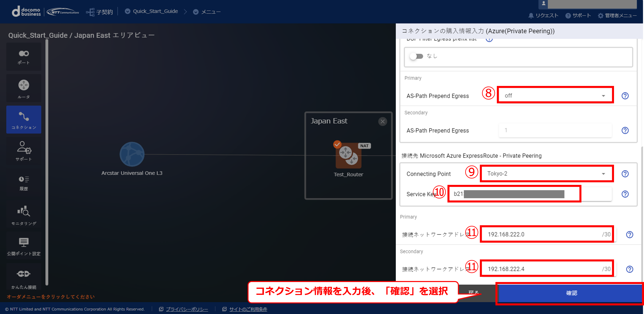The height and width of the screenshot is (314, 644).
Task: Open help for Primary 接続ネットワークアドレス
Action: pos(629,234)
